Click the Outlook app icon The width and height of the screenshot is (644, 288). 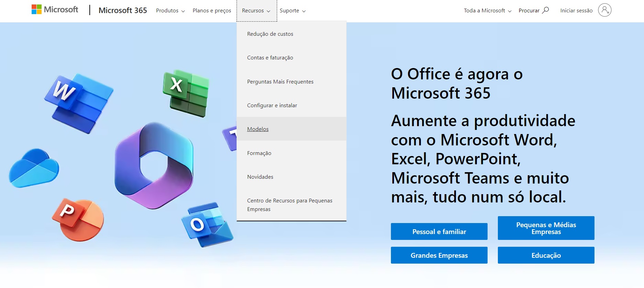(x=207, y=224)
